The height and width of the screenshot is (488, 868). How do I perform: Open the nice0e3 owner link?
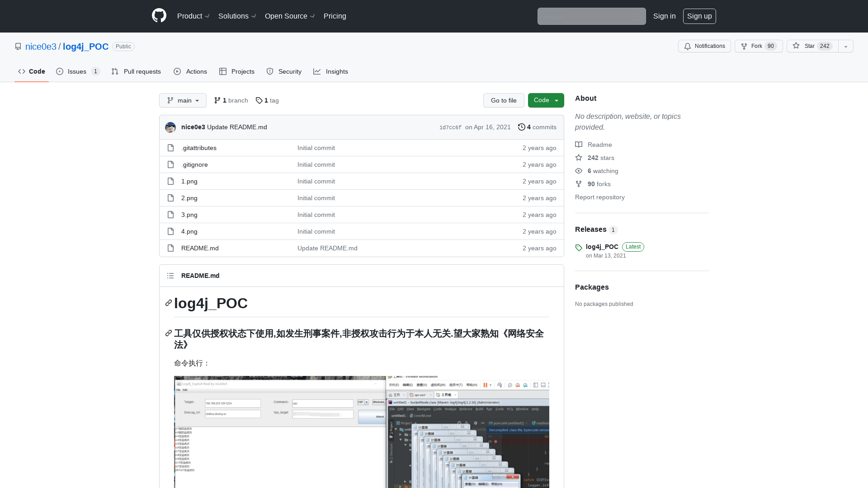pyautogui.click(x=41, y=47)
